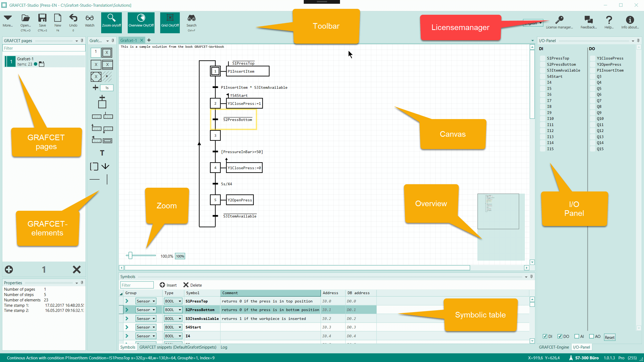The image size is (644, 362).
Task: Select the hatched asterisk comment element
Action: point(107,77)
